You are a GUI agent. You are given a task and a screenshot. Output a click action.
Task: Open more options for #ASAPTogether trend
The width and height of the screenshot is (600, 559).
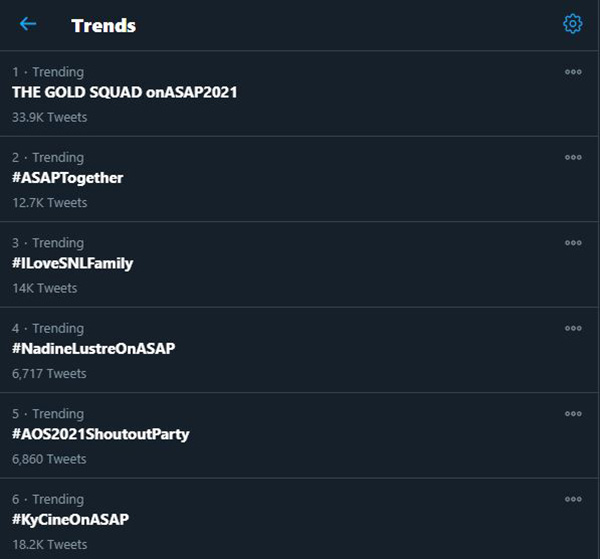(x=573, y=157)
